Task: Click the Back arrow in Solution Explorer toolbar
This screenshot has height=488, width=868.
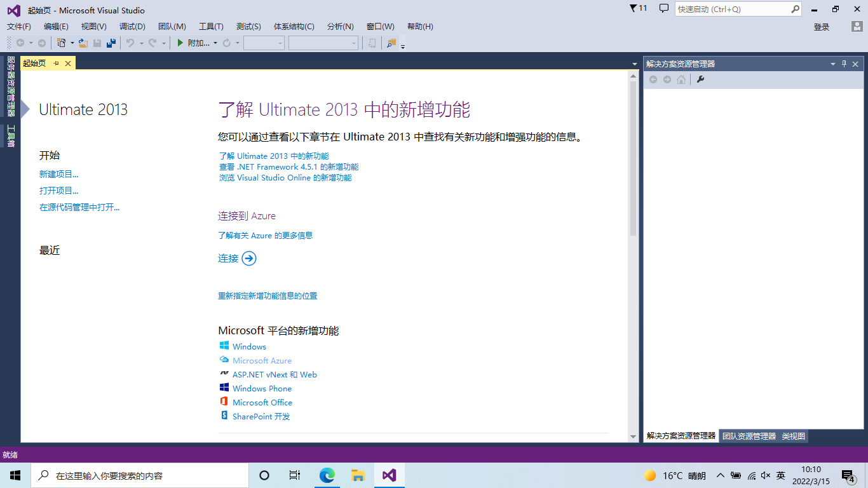Action: [x=653, y=79]
